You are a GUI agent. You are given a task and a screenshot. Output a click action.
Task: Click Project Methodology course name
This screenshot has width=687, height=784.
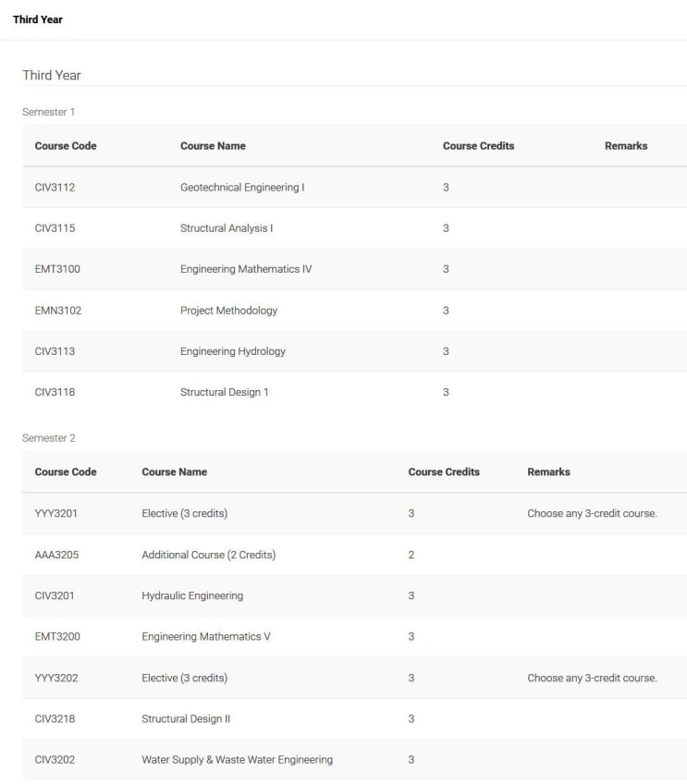tap(228, 311)
